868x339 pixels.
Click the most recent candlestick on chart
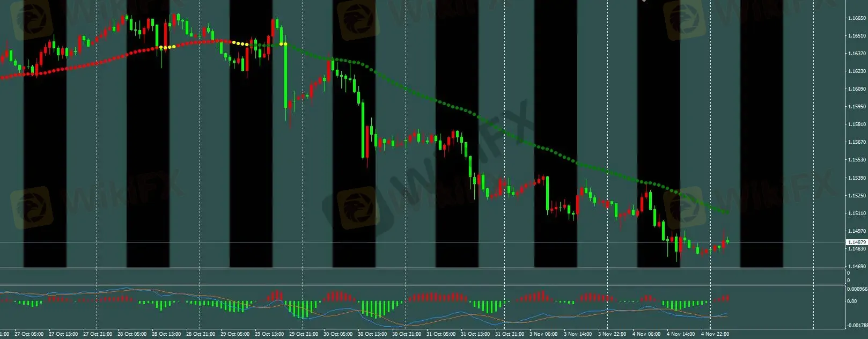(x=727, y=241)
